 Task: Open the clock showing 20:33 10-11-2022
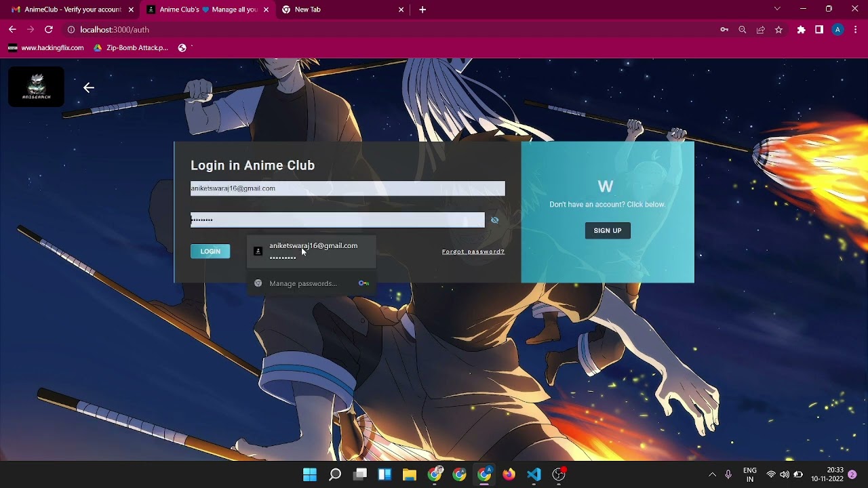coord(827,474)
